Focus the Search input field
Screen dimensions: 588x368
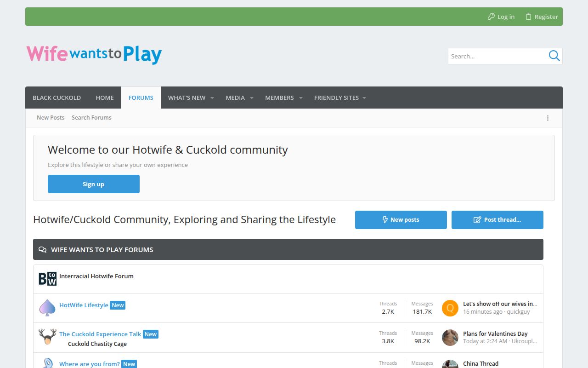click(496, 56)
